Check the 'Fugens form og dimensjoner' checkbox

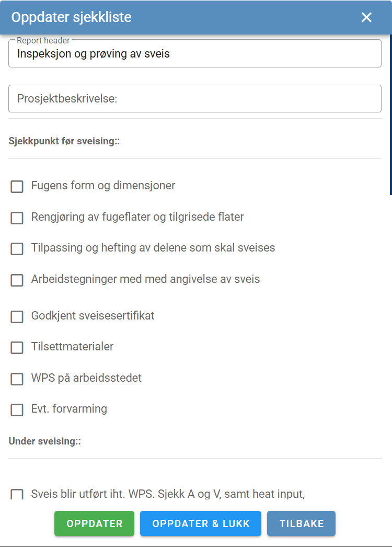click(16, 186)
